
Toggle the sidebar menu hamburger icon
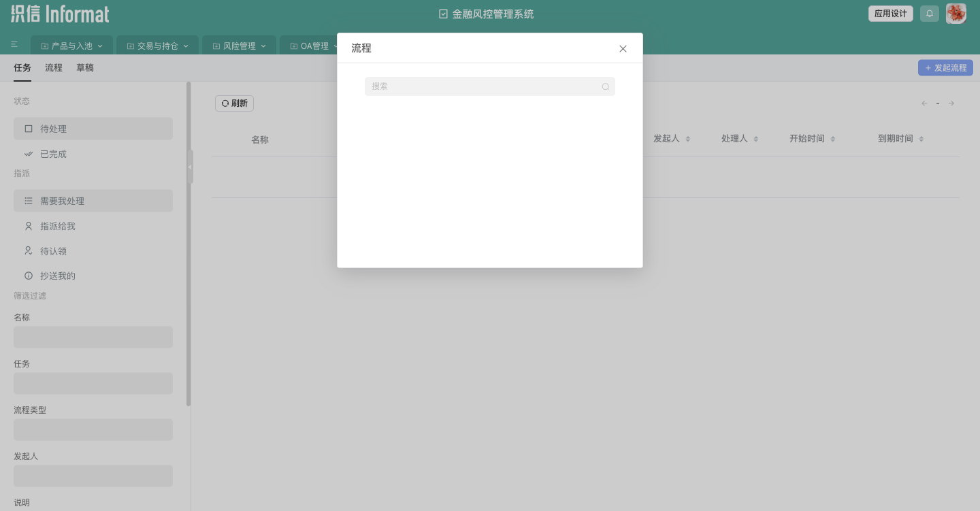14,44
